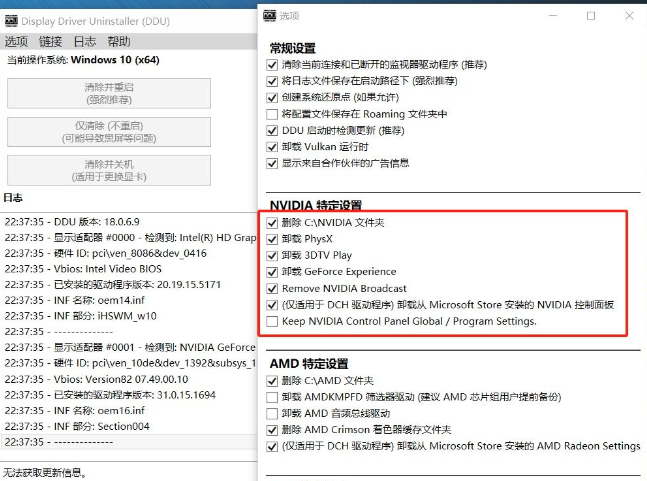
Task: Toggle DCH 卸载 NVIDIA 控制面板 checkbox
Action: pos(272,305)
